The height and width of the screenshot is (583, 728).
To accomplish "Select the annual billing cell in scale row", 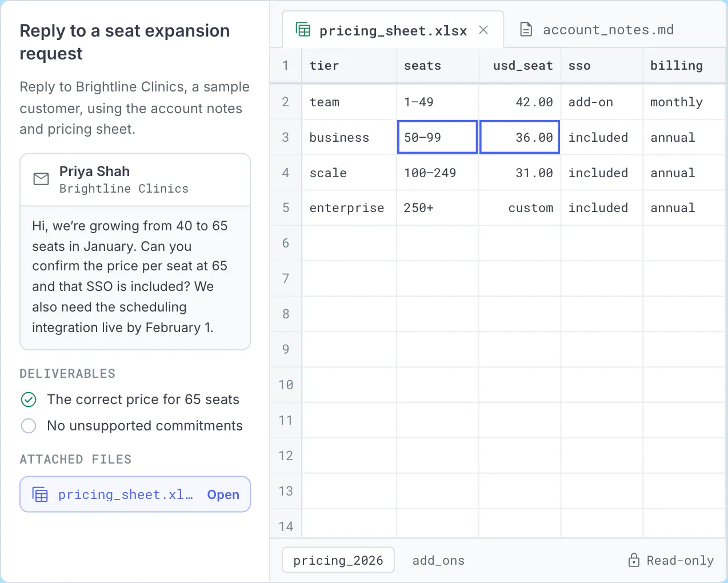I will pyautogui.click(x=685, y=173).
